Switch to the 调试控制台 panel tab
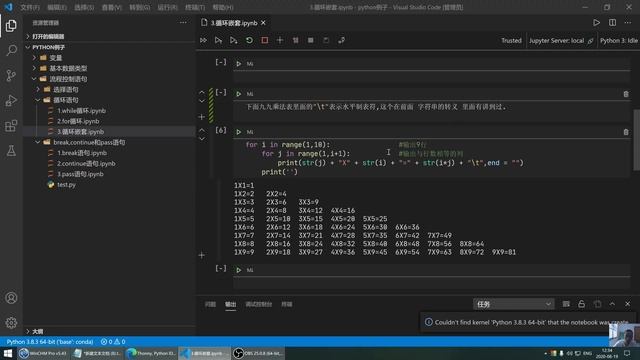640x360 pixels. coord(258,304)
